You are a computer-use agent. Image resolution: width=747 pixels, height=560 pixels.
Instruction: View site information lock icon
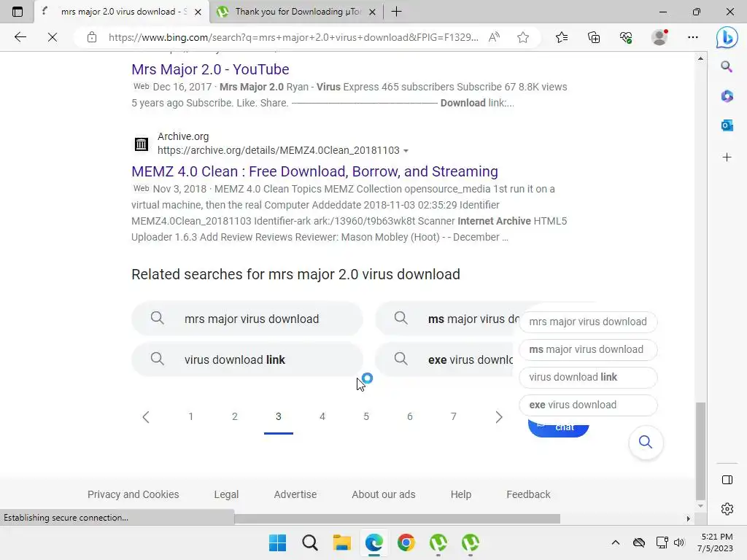(92, 37)
